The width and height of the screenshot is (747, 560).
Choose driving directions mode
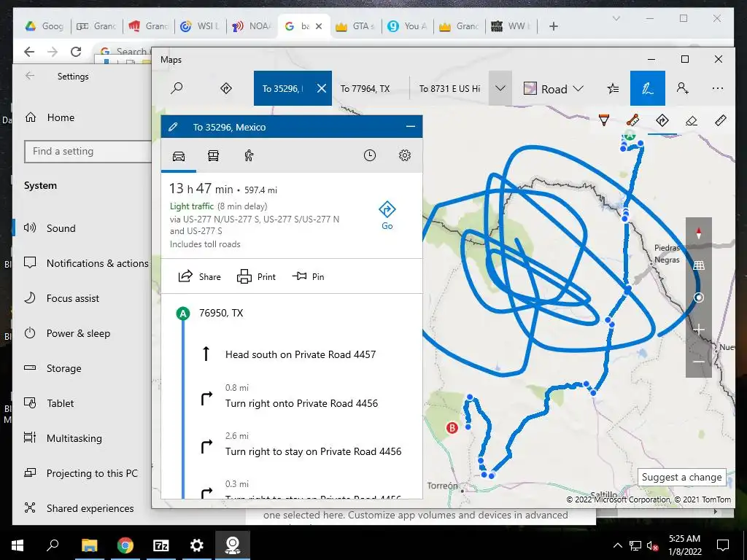pyautogui.click(x=179, y=156)
